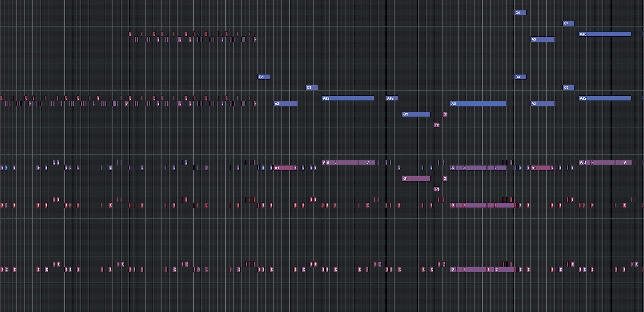This screenshot has width=644, height=312.
Task: Select the A3 note block
Action: [543, 39]
